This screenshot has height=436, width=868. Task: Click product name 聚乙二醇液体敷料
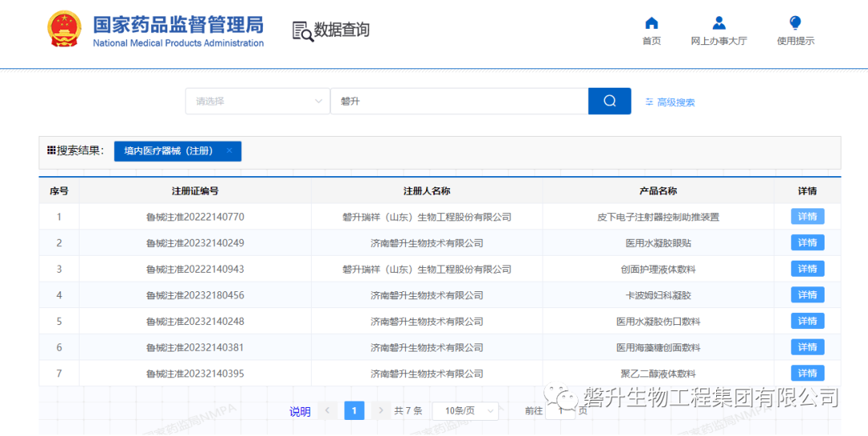(658, 372)
